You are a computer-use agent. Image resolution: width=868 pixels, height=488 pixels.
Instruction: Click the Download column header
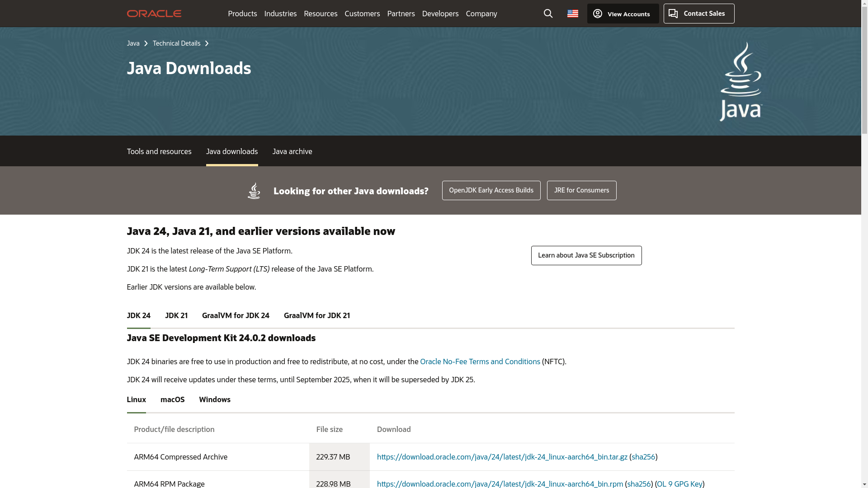[394, 429]
